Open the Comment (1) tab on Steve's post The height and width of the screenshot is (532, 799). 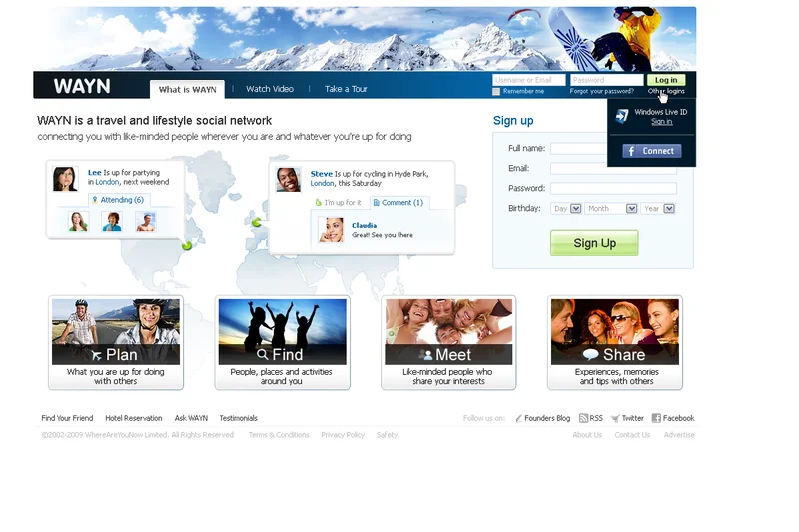[x=398, y=202]
